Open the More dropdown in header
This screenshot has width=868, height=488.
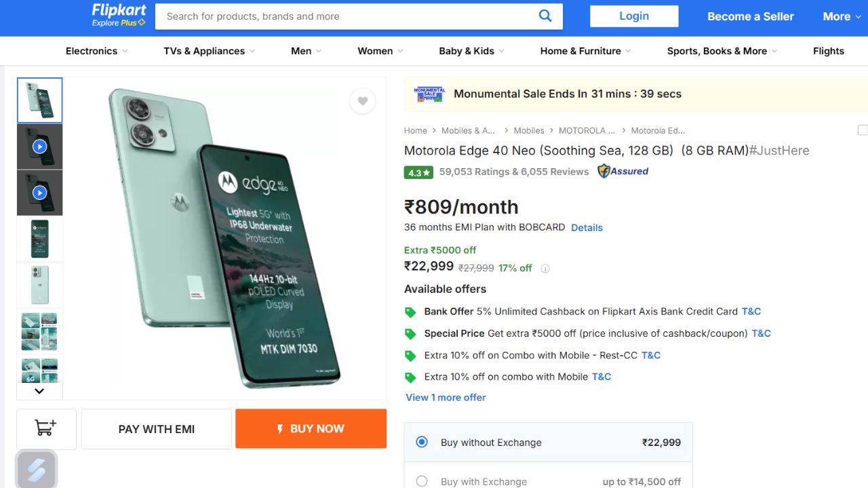(842, 16)
